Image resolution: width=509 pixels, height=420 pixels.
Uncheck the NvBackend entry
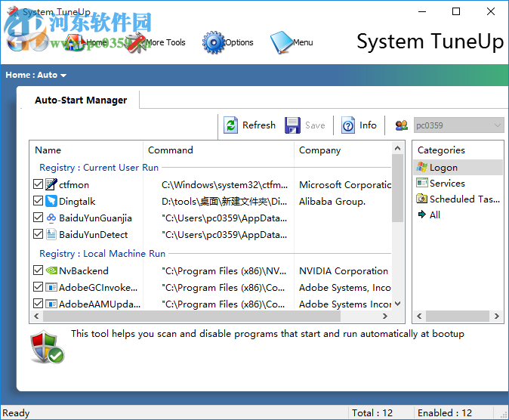(x=38, y=270)
